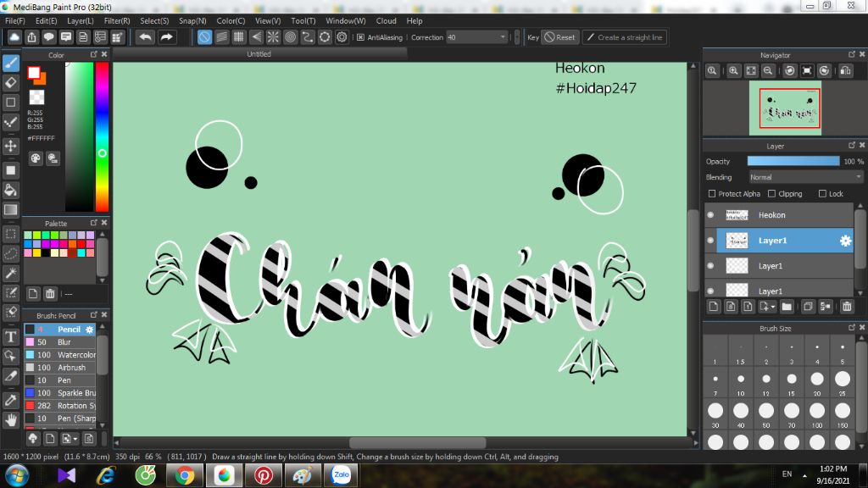Enable the circle snap guide
Viewport: 868px width, 488px height.
(x=290, y=37)
